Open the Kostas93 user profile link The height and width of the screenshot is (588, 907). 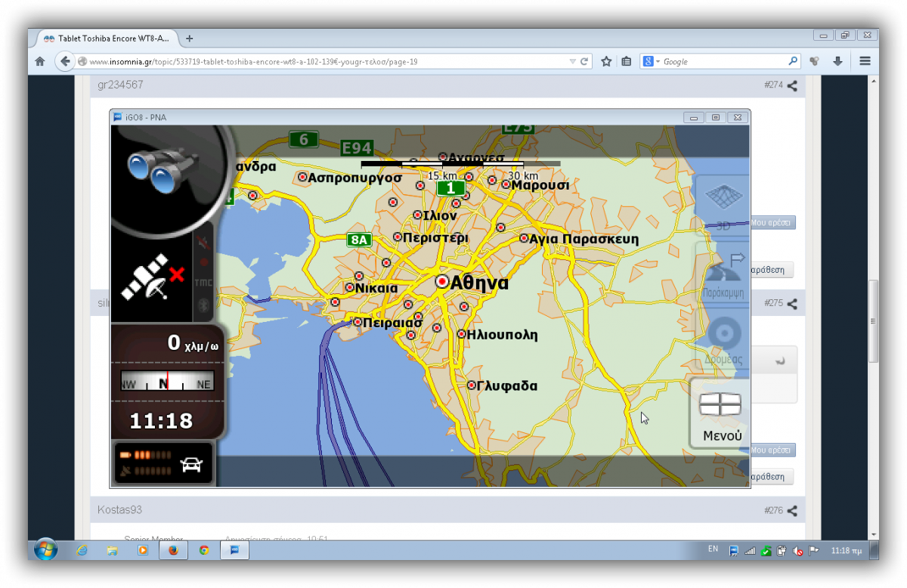pos(119,510)
